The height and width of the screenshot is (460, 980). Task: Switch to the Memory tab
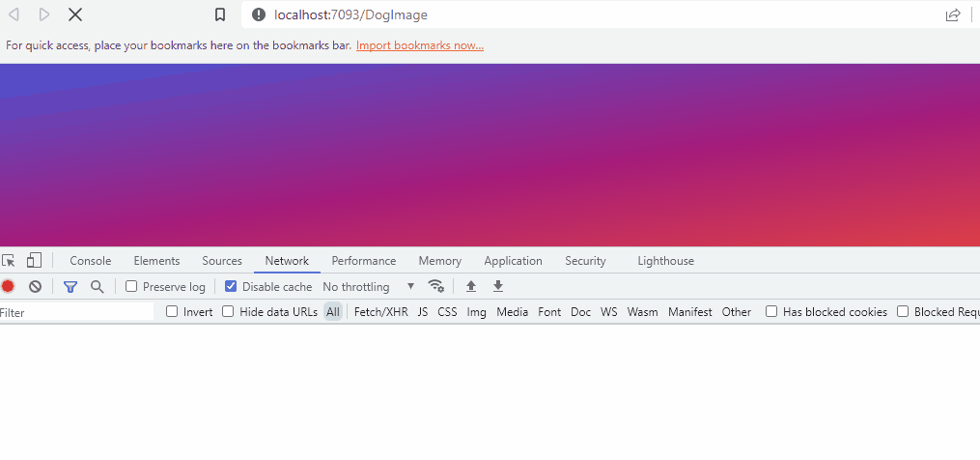click(440, 261)
